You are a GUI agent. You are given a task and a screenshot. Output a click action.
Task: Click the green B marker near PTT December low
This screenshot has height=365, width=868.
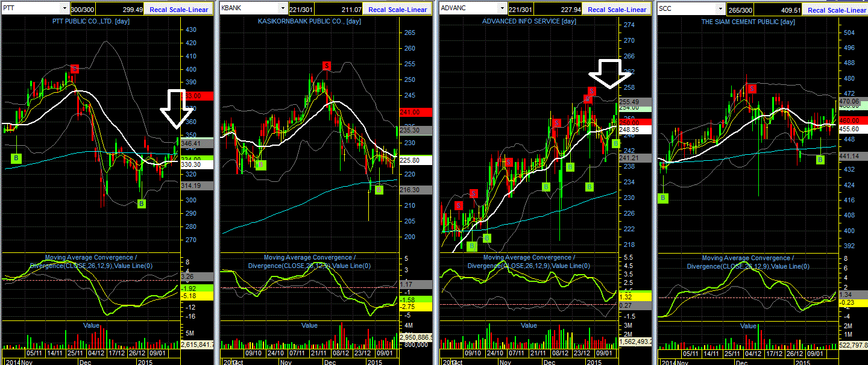142,204
